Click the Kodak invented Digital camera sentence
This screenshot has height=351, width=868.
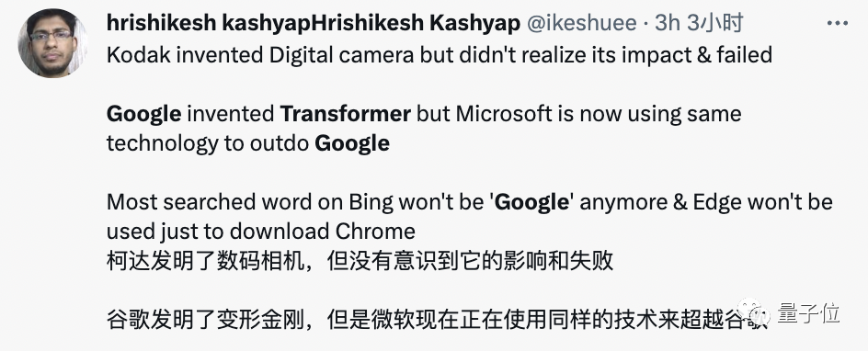coord(439,55)
